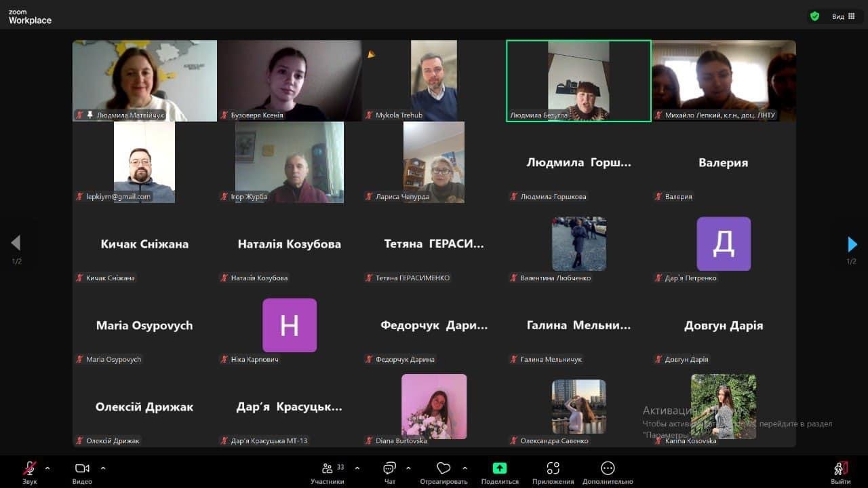Click green Поделиться share screen icon
This screenshot has width=868, height=488.
(x=499, y=468)
